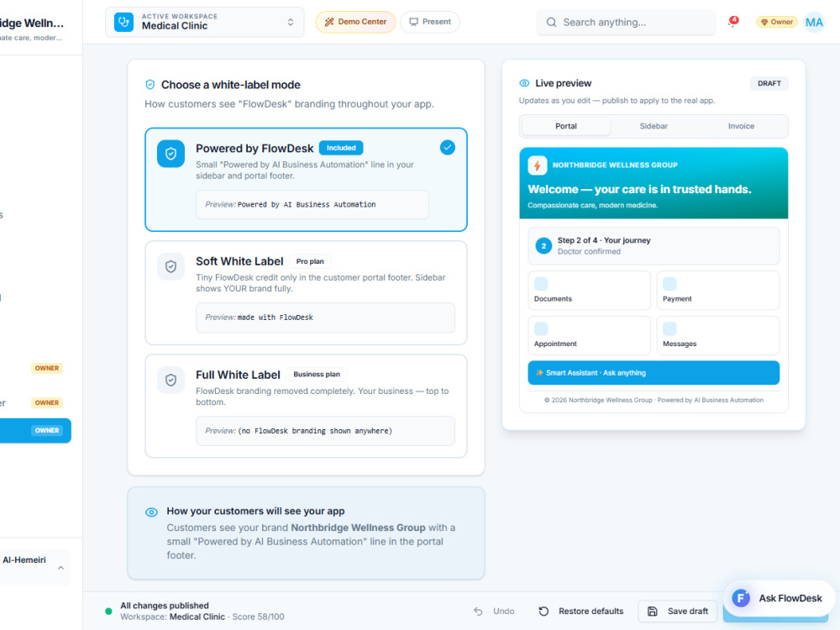Screen dimensions: 840x630
Task: Click the Full White Label shield icon
Action: tap(171, 380)
